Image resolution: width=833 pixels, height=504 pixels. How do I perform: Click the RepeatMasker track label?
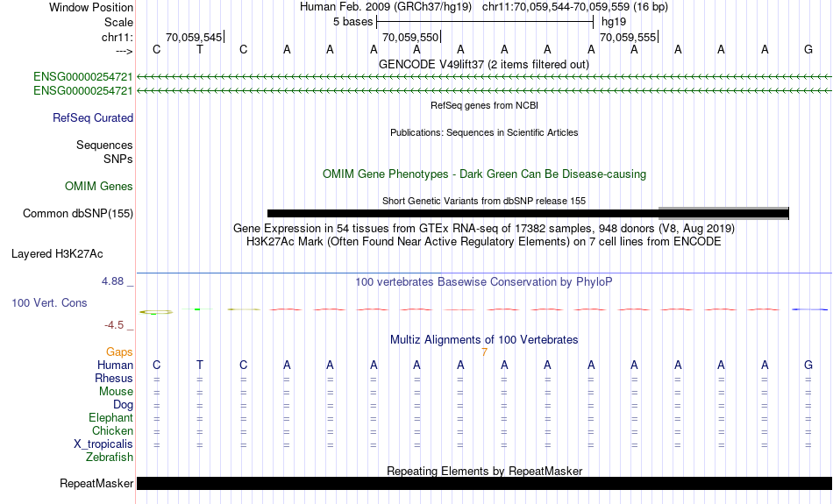tap(96, 483)
